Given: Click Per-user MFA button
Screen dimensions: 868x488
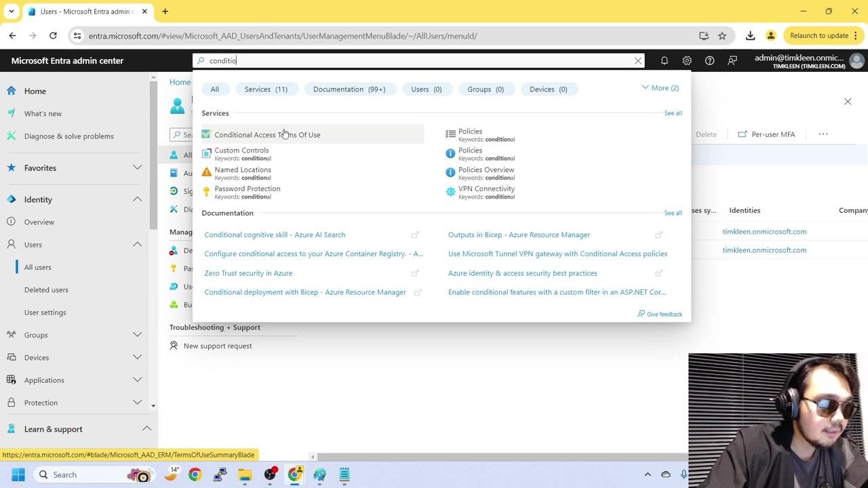Looking at the screenshot, I should pyautogui.click(x=766, y=134).
